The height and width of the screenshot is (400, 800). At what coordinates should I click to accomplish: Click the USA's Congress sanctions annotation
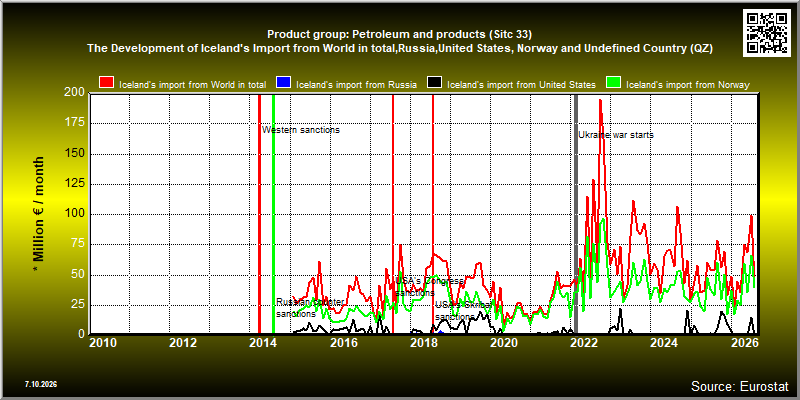(x=430, y=287)
